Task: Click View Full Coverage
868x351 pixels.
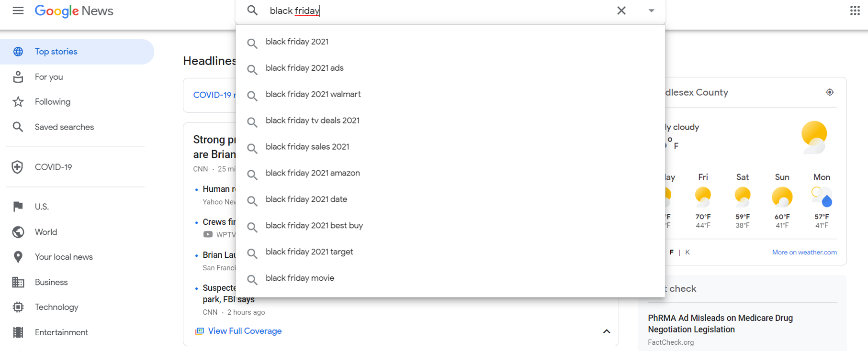Action: [245, 330]
